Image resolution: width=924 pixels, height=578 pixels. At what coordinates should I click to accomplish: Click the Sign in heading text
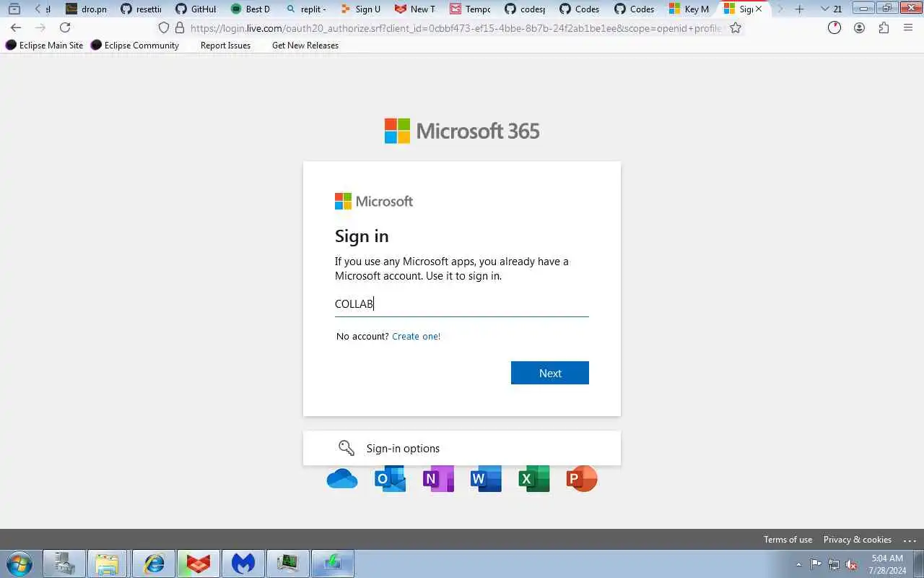pos(362,236)
